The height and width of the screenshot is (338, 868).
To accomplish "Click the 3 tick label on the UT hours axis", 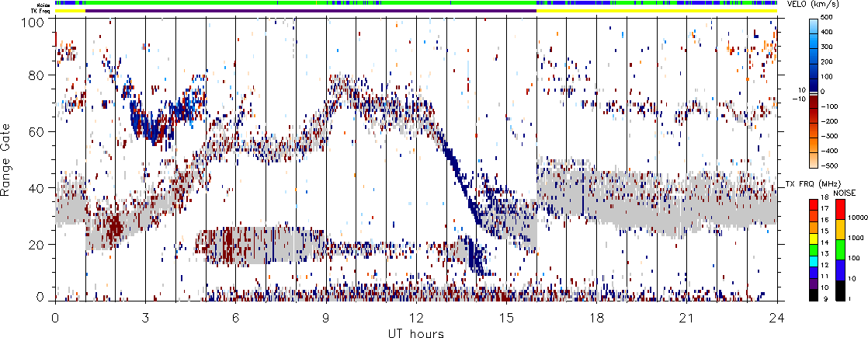I will (145, 317).
